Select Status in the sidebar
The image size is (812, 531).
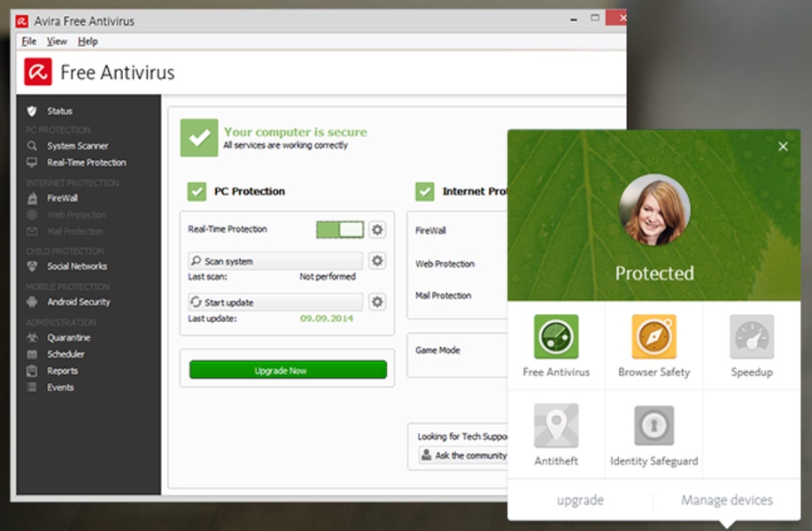[x=59, y=111]
